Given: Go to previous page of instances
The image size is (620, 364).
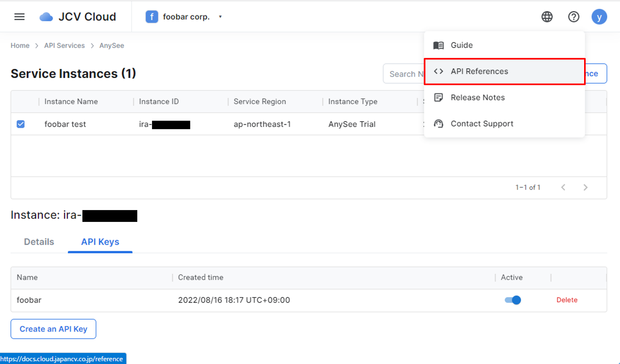Looking at the screenshot, I should tap(563, 187).
